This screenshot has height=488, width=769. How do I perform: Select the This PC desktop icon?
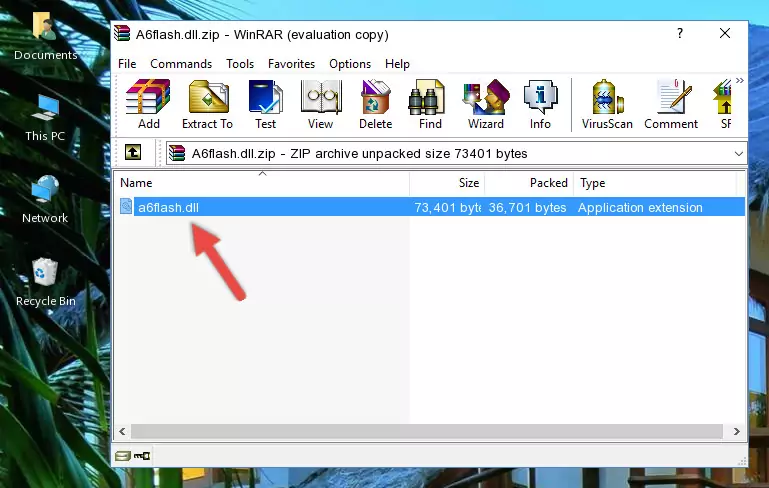45,118
